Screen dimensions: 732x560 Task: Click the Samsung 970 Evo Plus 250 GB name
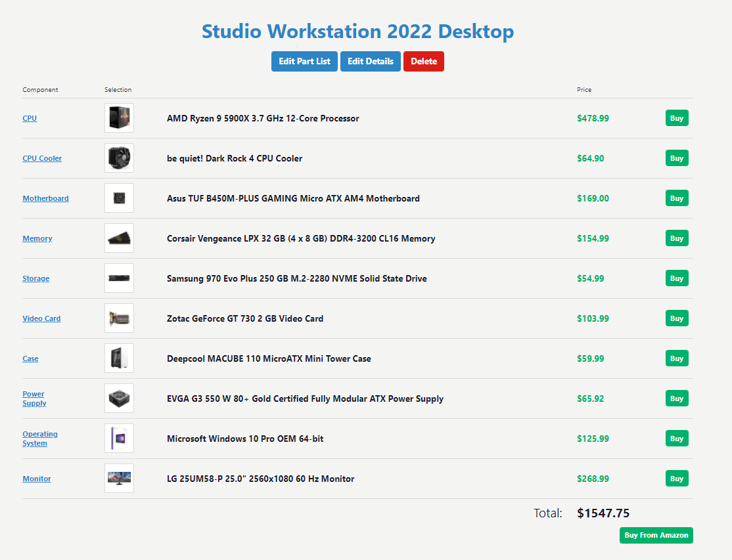[x=297, y=279]
